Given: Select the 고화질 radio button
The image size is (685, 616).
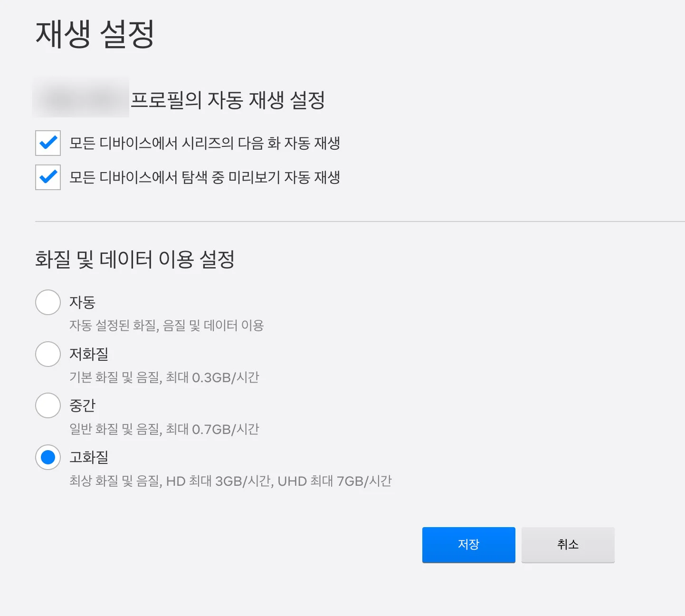Looking at the screenshot, I should click(x=48, y=457).
